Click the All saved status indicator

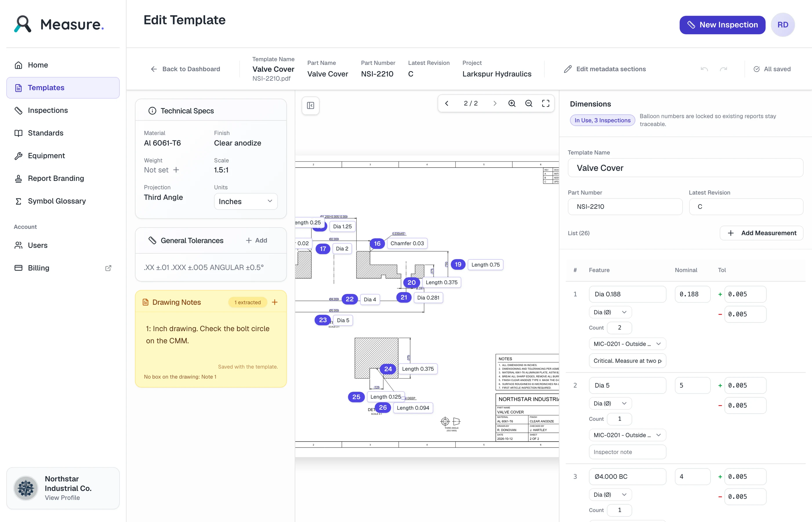772,69
